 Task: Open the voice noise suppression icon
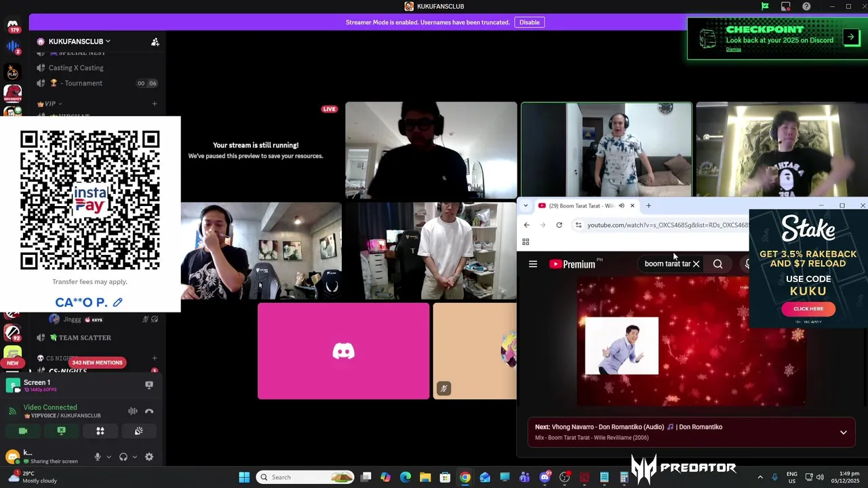pos(133,411)
